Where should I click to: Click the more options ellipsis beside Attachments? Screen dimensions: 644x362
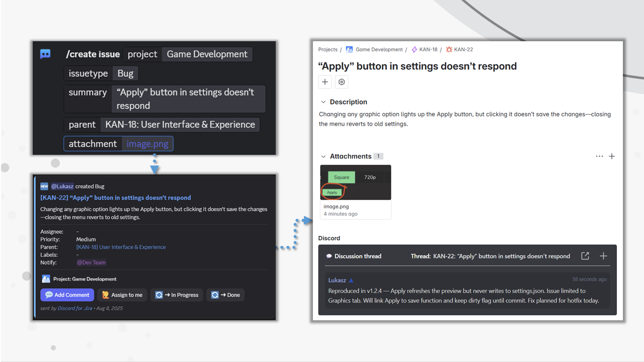pos(599,156)
